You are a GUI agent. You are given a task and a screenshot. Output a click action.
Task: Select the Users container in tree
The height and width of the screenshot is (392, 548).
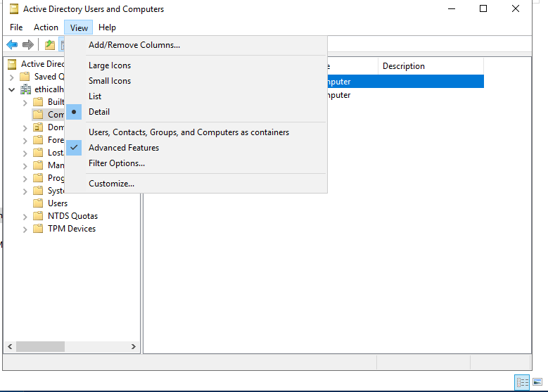[x=58, y=203]
